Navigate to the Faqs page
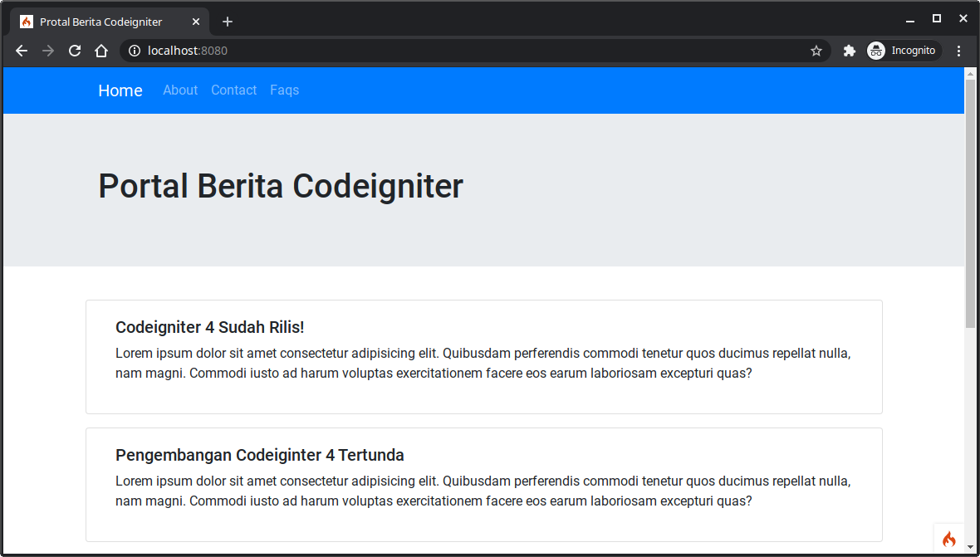Screen dimensions: 980x557 284,90
